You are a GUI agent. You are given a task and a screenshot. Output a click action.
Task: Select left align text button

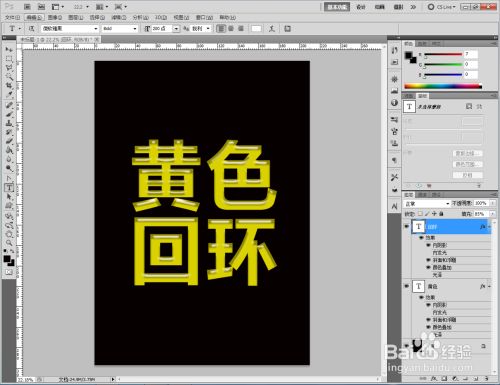click(220, 29)
